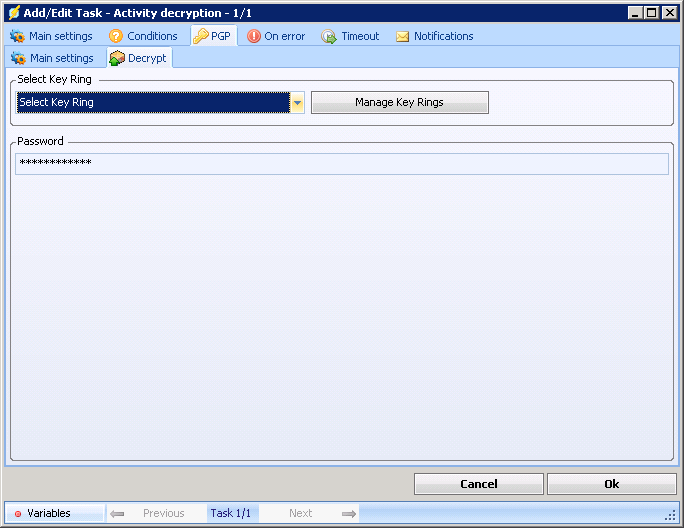Click the left arrow Previous icon
Screen dimensions: 684x528
117,513
